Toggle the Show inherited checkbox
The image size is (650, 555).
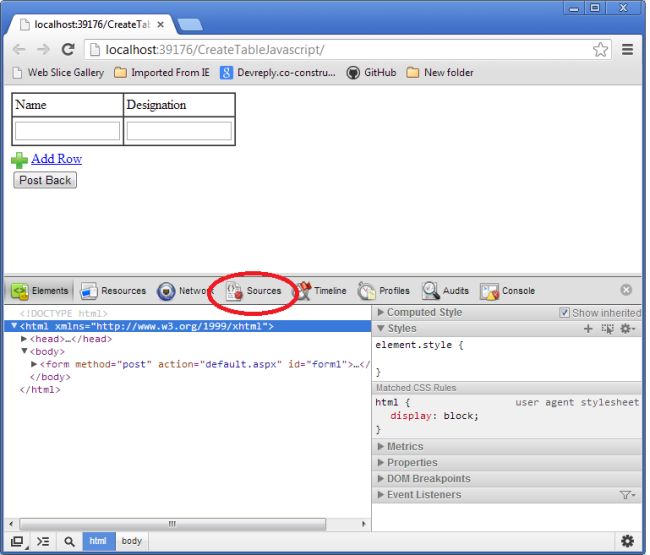tap(564, 313)
